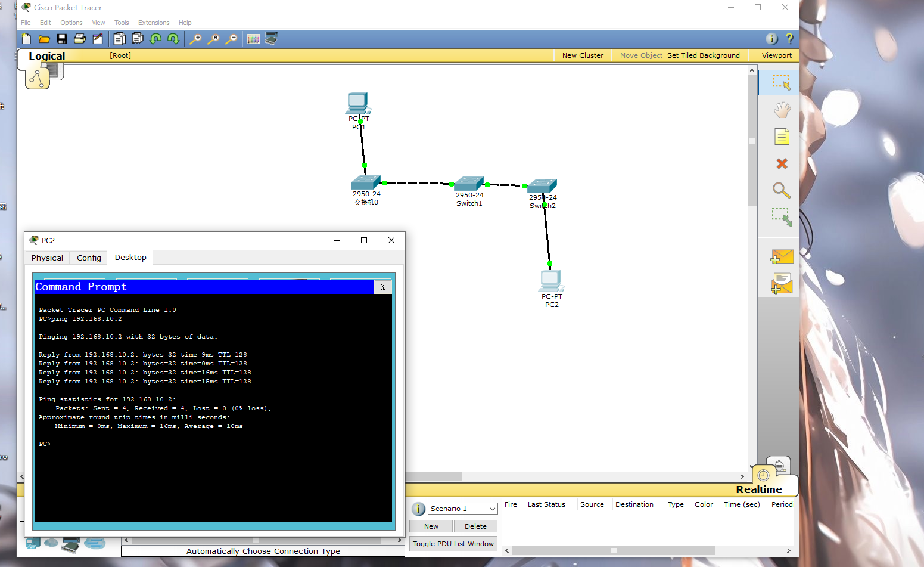Zoom in with the plus magnifier

coord(195,39)
